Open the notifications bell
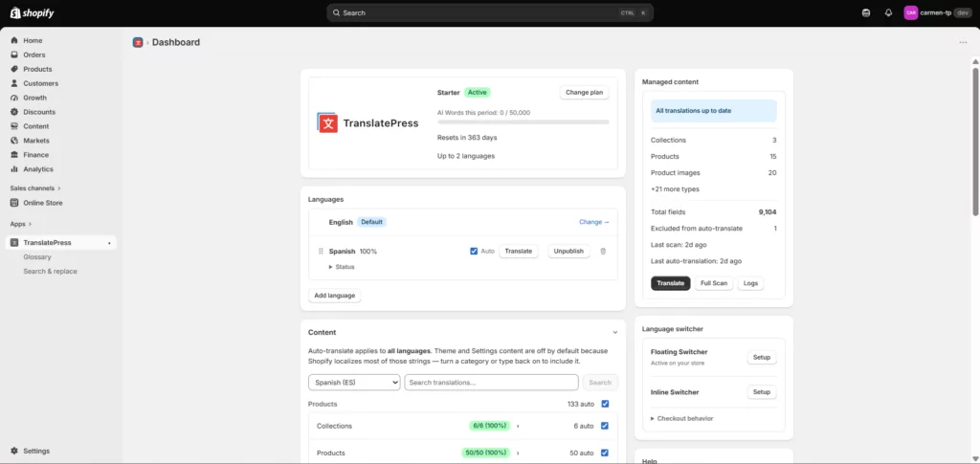Screen dimensions: 980x464 coord(888,12)
